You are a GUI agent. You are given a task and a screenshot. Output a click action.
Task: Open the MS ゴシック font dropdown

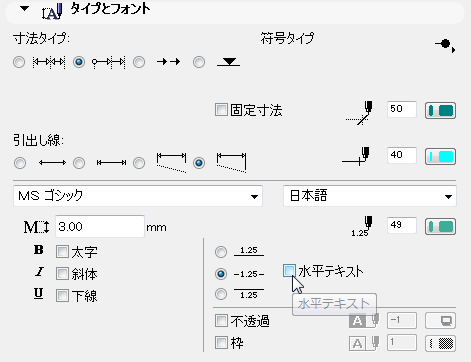point(138,196)
